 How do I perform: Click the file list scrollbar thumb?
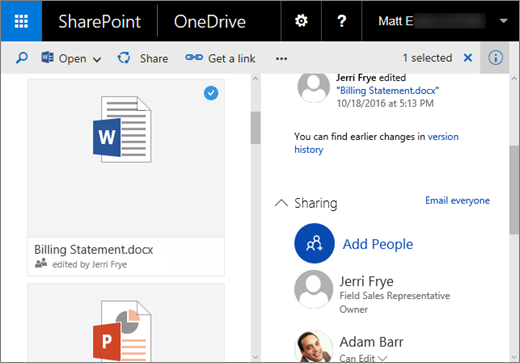255,128
